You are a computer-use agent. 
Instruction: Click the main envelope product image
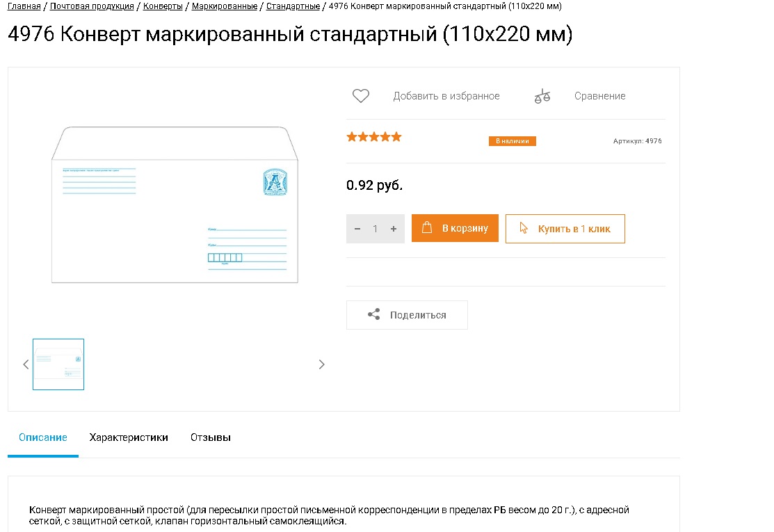tap(175, 206)
